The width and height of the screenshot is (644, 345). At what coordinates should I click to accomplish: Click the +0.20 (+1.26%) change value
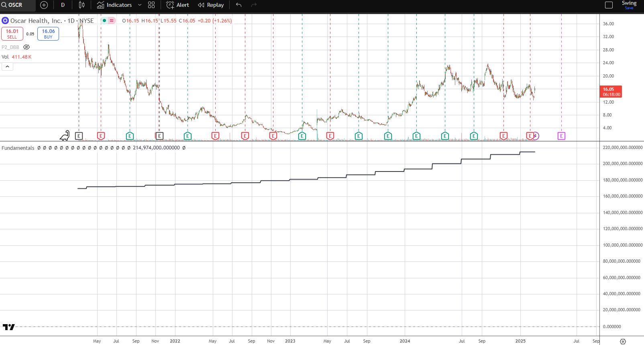point(214,20)
